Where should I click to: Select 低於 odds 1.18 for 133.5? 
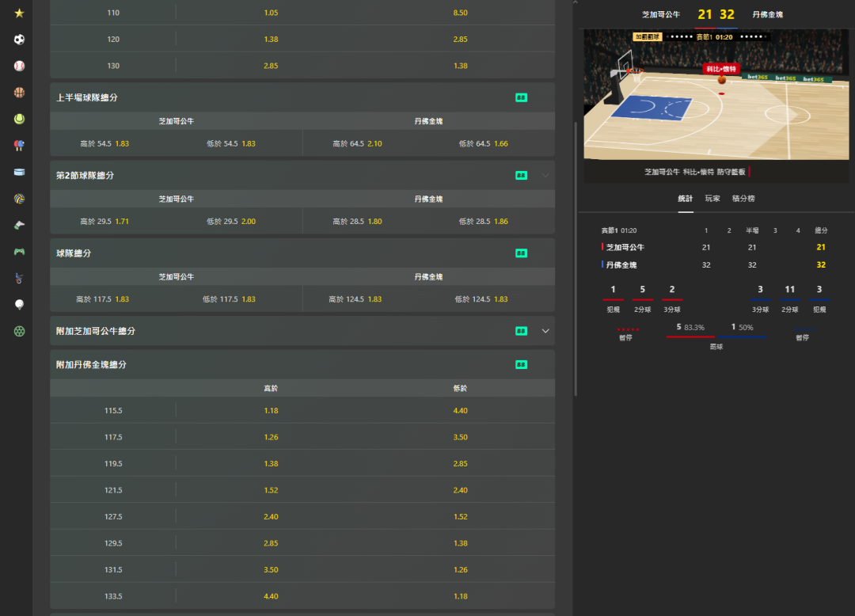tap(460, 596)
